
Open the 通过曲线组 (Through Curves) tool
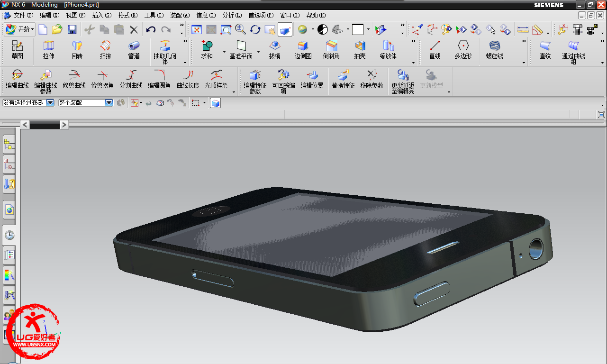tap(574, 52)
